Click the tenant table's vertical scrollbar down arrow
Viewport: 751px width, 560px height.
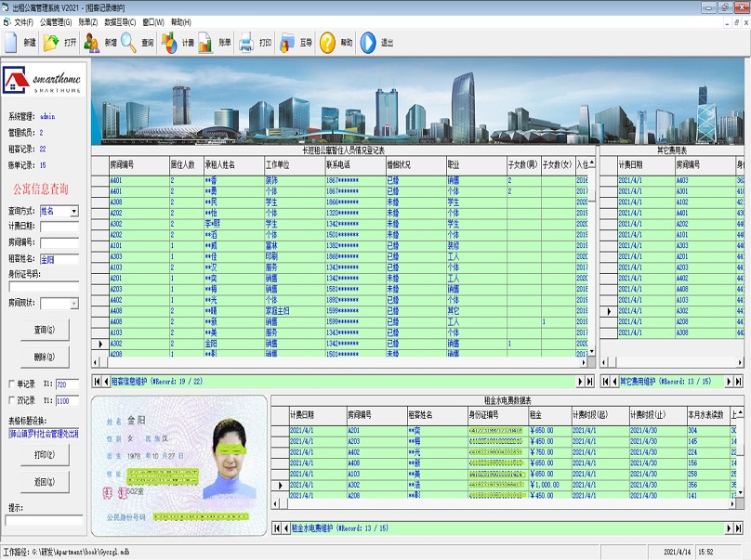click(591, 352)
